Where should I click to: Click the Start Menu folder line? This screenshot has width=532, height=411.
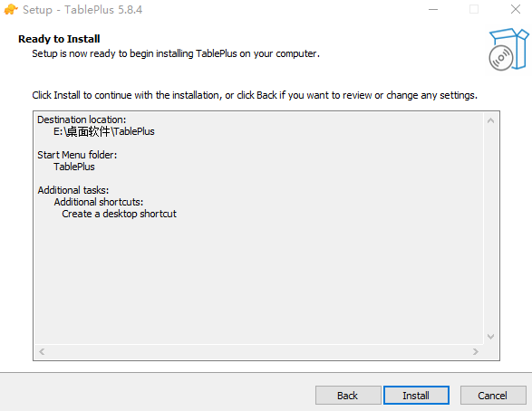77,155
